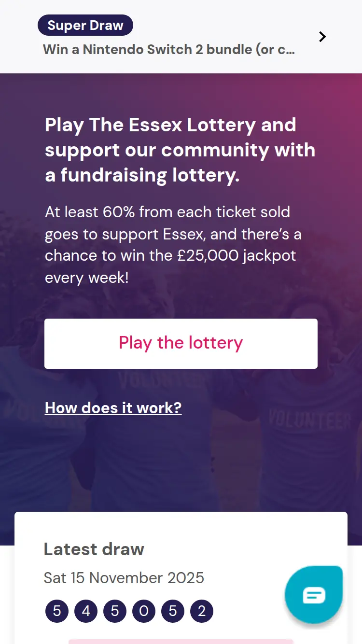Open the Nintendo Switch 2 bundle announcement
Image resolution: width=362 pixels, height=644 pixels.
[169, 49]
